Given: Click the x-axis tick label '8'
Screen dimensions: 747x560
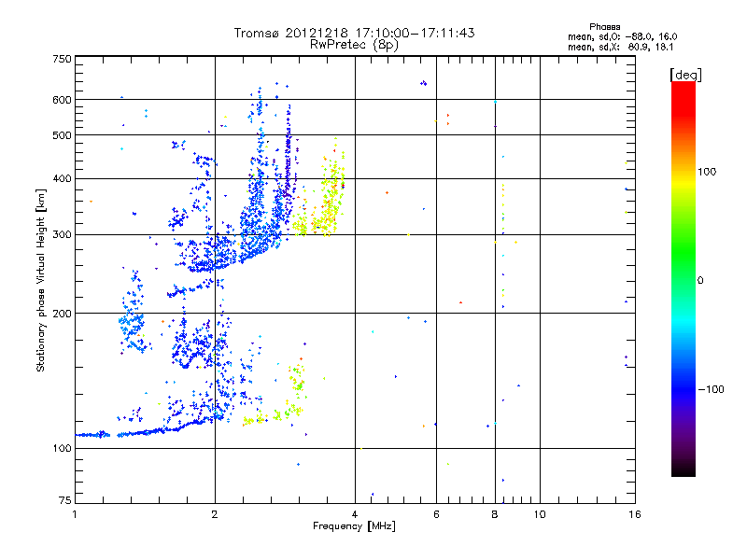Looking at the screenshot, I should pyautogui.click(x=495, y=514).
